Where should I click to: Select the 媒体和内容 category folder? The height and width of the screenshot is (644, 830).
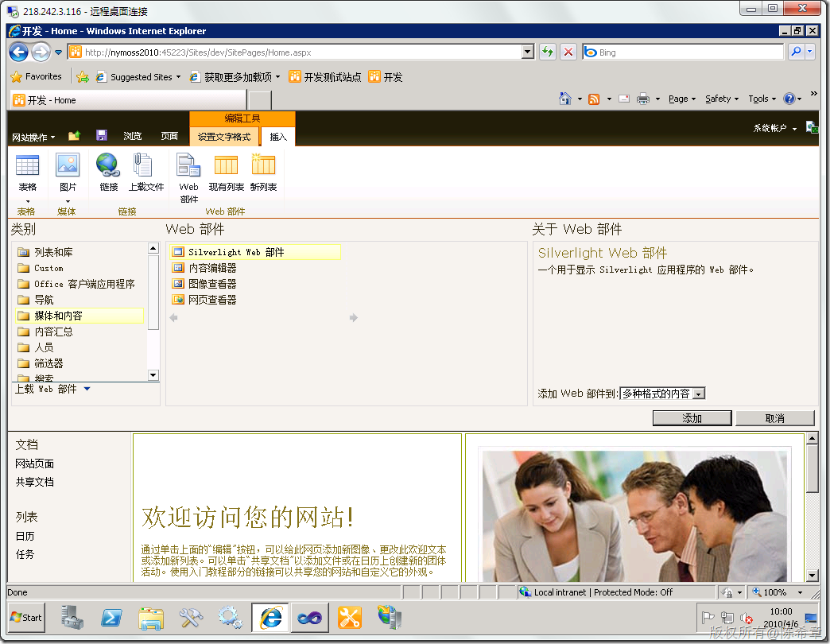(80, 316)
